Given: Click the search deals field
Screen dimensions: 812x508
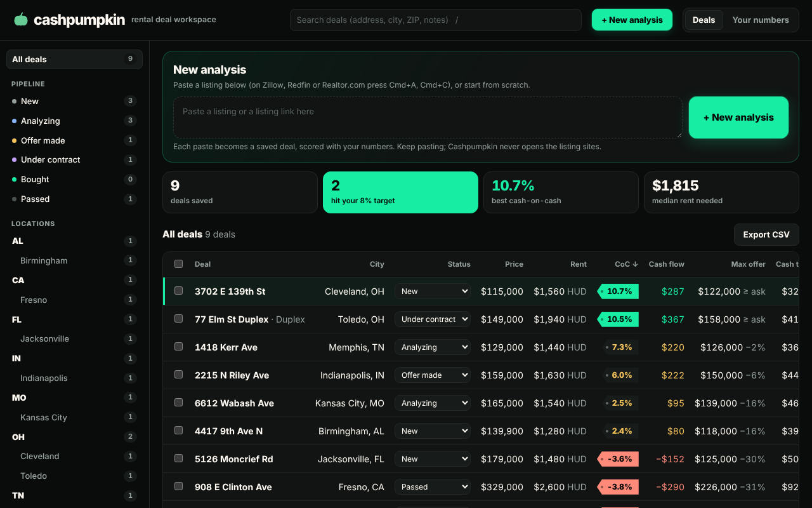Looking at the screenshot, I should coord(436,20).
